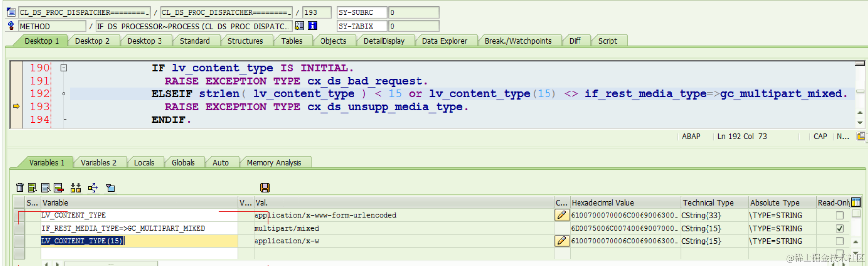Click the blue box icon in variables toolbar
Screen dimensions: 868x266
click(x=111, y=188)
